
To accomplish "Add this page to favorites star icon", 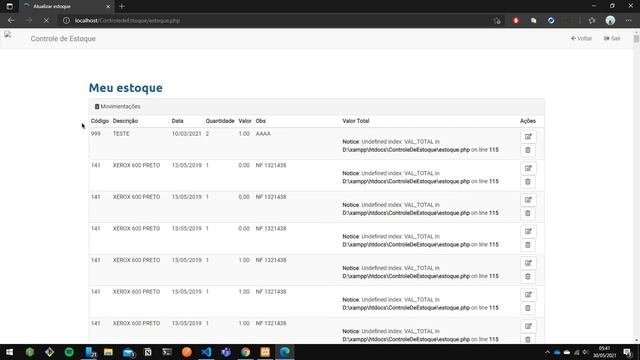I will click(x=497, y=20).
